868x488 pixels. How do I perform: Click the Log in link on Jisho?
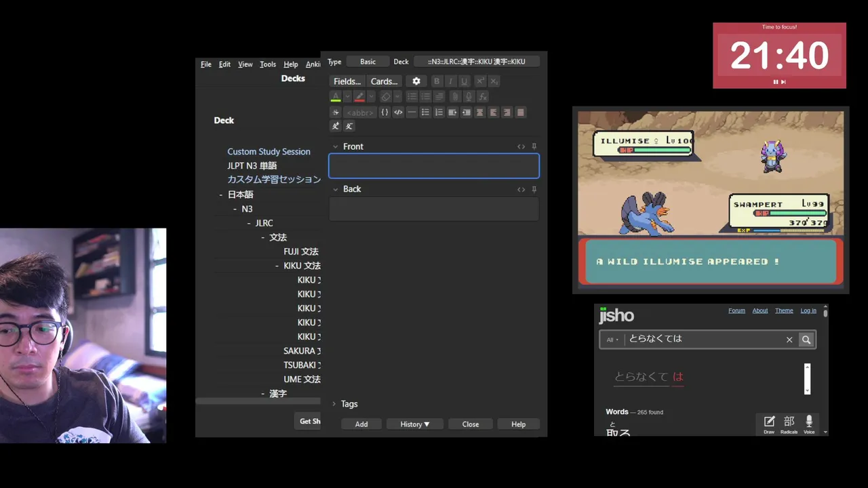pyautogui.click(x=808, y=310)
